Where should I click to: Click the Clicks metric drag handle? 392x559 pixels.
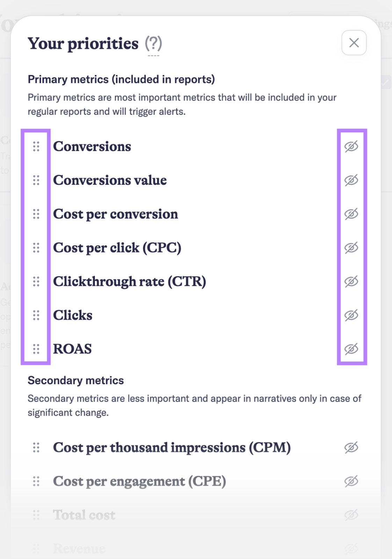pyautogui.click(x=36, y=315)
